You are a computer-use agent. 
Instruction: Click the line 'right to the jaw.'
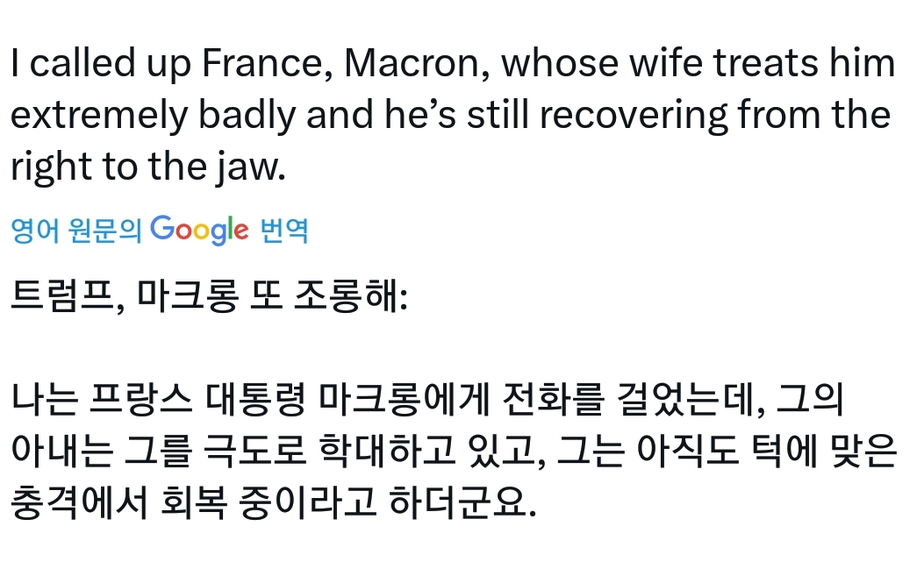(x=148, y=167)
